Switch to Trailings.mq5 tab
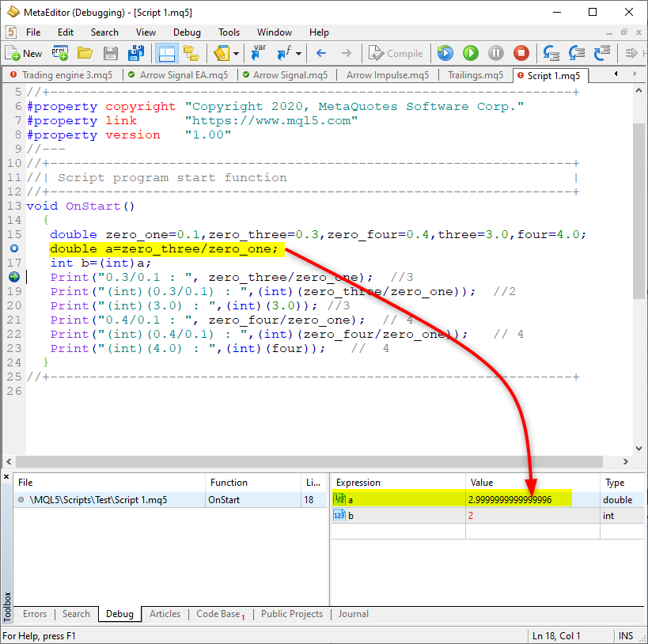Viewport: 648px width, 644px height. [x=476, y=75]
